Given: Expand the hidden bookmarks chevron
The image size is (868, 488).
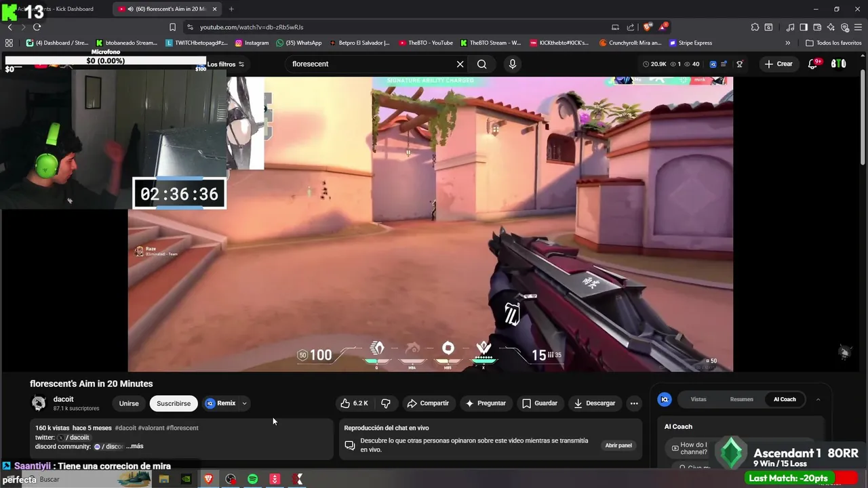Looking at the screenshot, I should 787,43.
